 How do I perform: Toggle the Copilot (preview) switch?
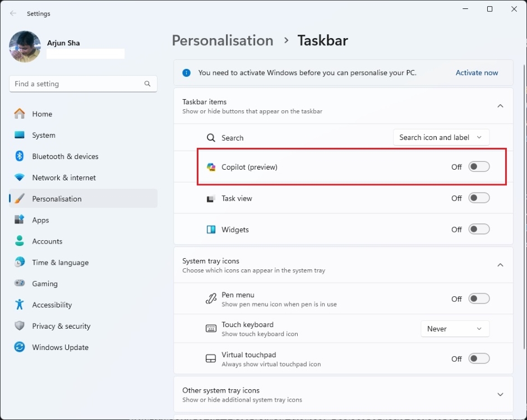coord(478,166)
